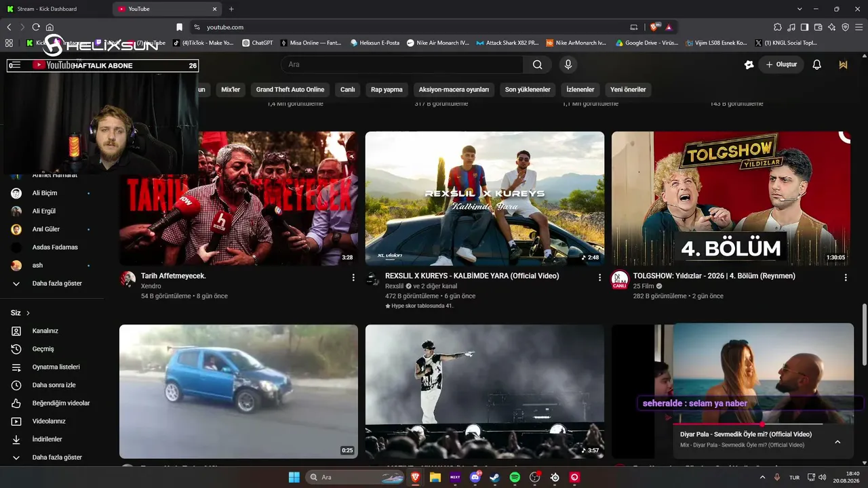The image size is (868, 488).
Task: Reload the YouTube page
Action: (x=36, y=27)
